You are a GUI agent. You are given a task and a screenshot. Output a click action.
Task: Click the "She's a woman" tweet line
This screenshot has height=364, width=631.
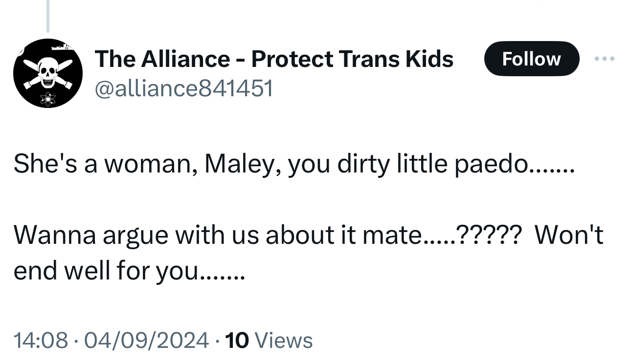pyautogui.click(x=293, y=164)
